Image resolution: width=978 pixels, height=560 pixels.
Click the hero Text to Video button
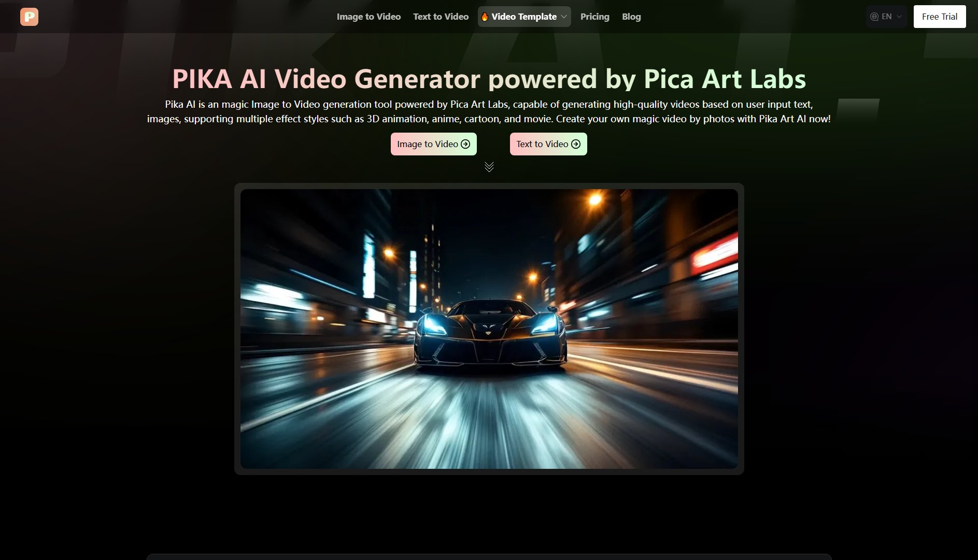coord(548,144)
